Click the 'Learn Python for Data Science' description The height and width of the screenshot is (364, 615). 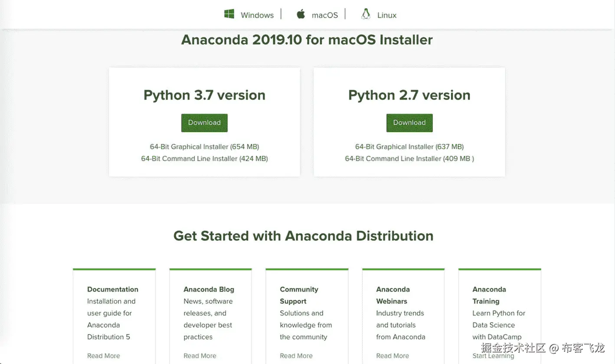(499, 325)
